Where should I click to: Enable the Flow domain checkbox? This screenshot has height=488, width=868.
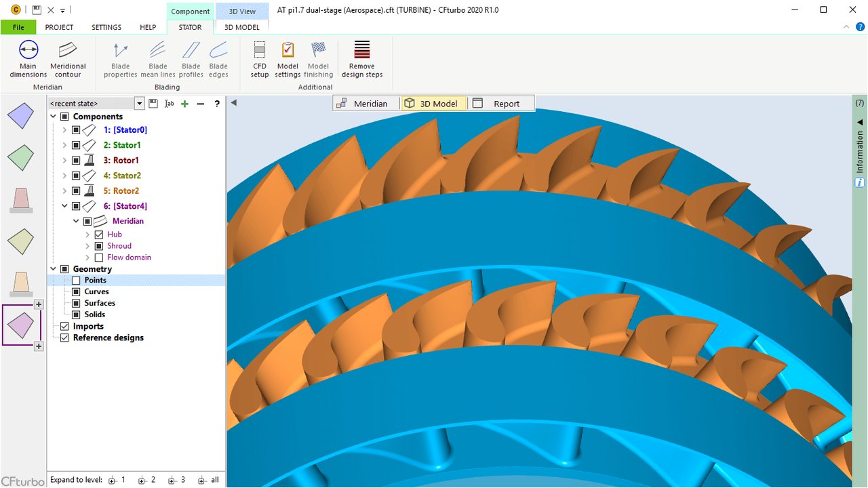tap(99, 258)
